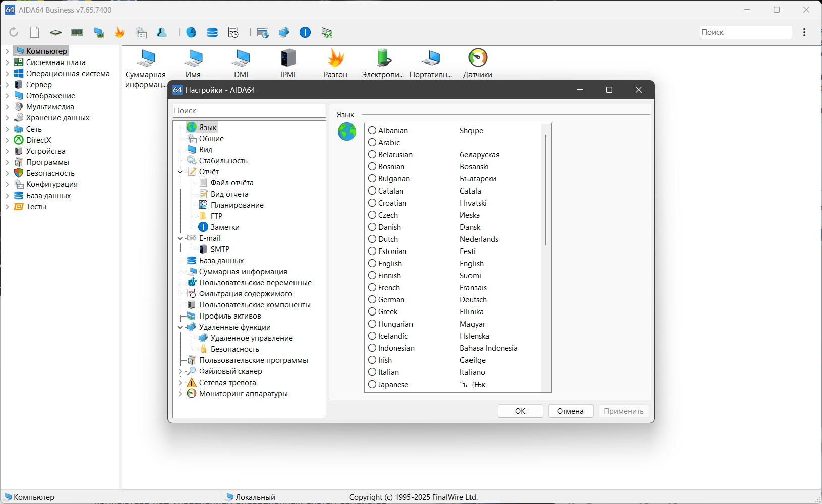Click the Отмена button
The image size is (822, 504).
coord(570,411)
